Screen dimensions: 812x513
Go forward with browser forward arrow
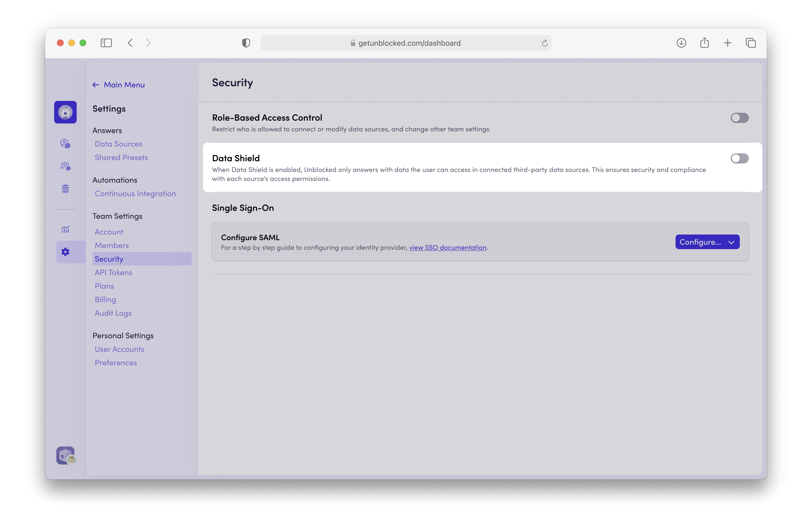pyautogui.click(x=148, y=43)
